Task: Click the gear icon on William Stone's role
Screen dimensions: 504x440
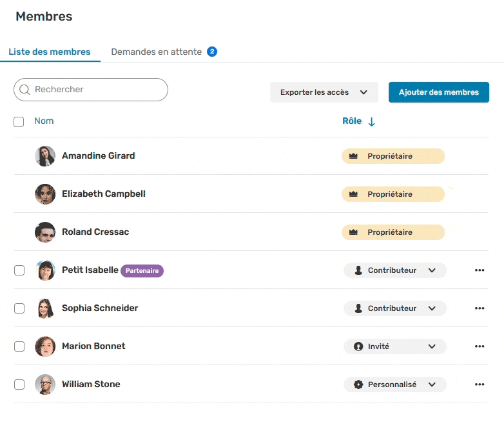Action: [x=358, y=385]
